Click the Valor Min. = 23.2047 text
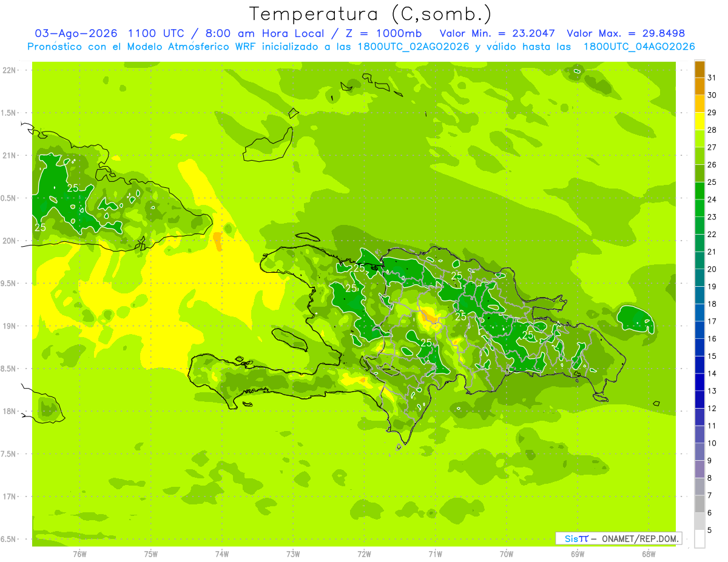This screenshot has height=562, width=728. (497, 33)
